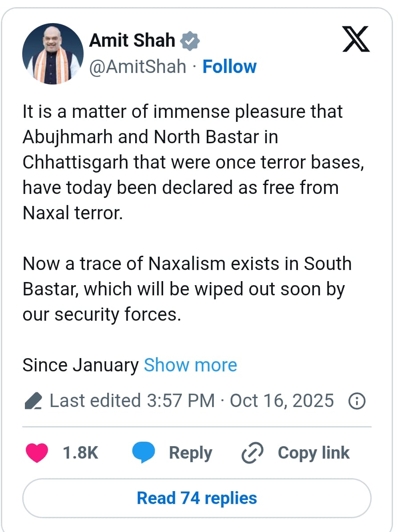
Task: Click the 1.8K likes count
Action: coord(80,453)
